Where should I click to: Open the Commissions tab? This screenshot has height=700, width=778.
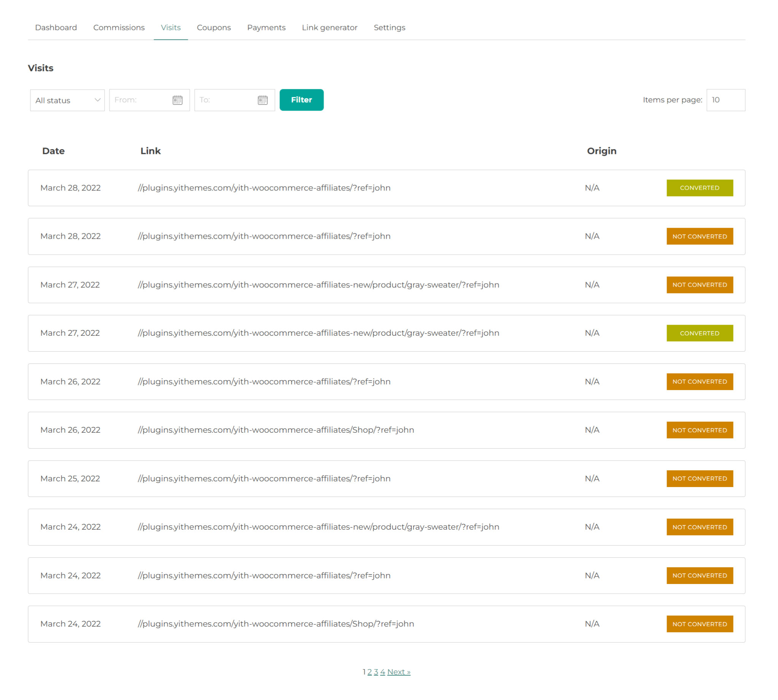click(119, 28)
